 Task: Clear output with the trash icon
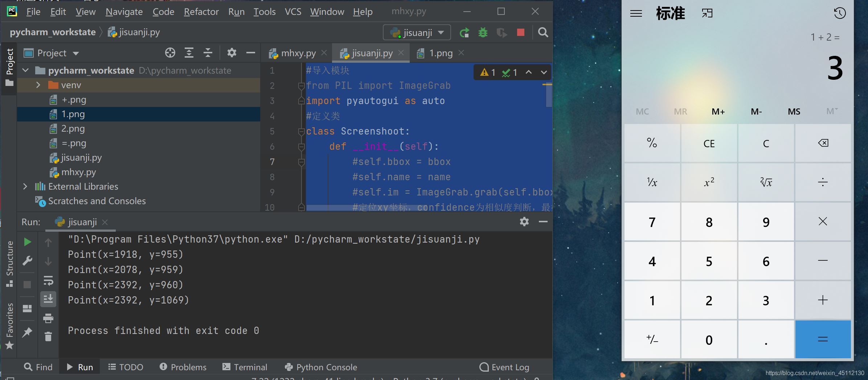pos(48,337)
